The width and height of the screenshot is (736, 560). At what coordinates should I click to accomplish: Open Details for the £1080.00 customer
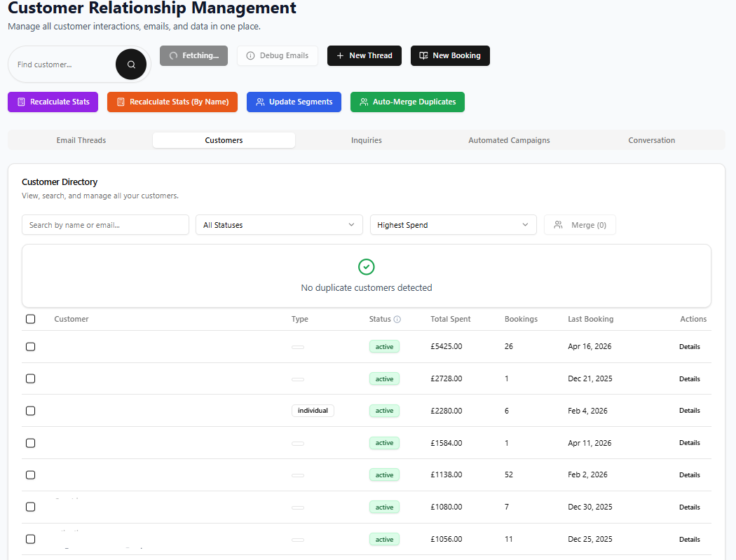(x=690, y=507)
